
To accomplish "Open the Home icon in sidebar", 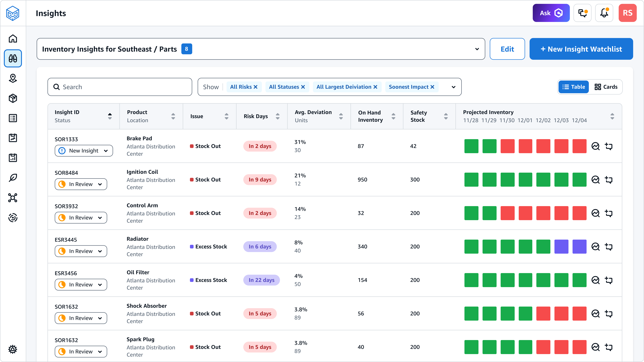I will click(13, 39).
